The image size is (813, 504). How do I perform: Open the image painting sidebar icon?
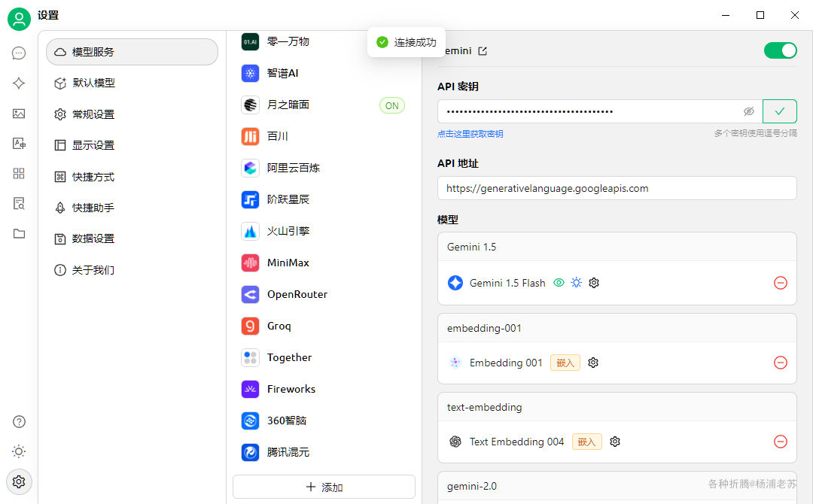(x=19, y=114)
